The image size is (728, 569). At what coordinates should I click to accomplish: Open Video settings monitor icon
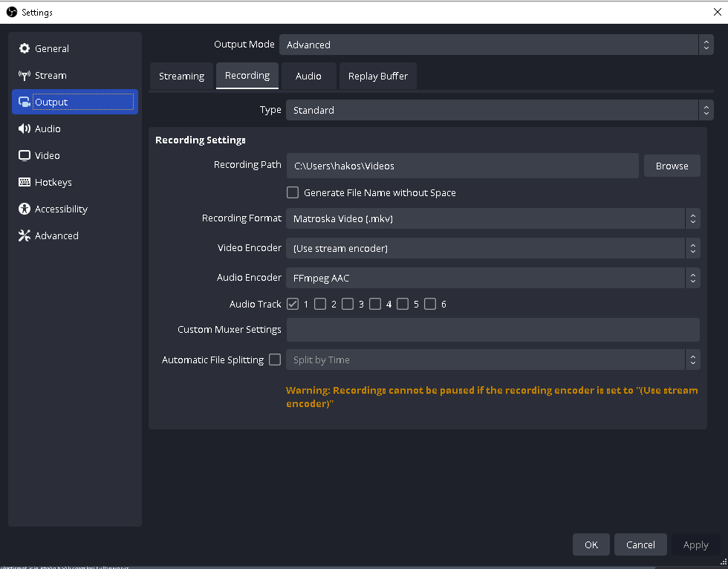coord(25,156)
